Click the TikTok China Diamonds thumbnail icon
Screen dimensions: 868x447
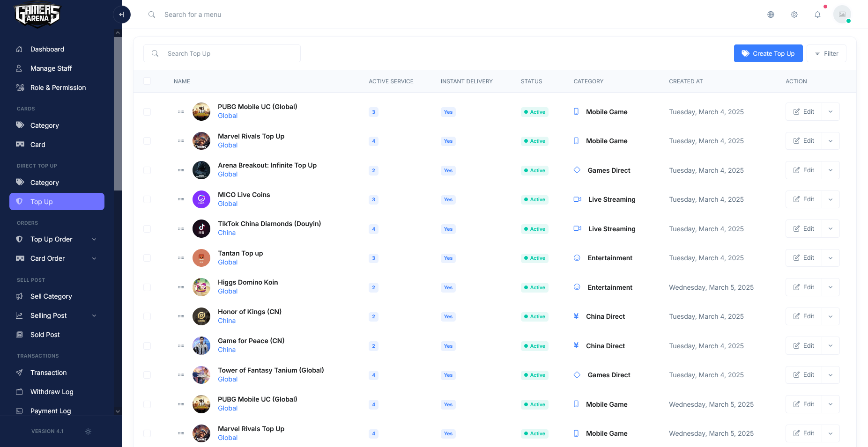[x=201, y=228]
